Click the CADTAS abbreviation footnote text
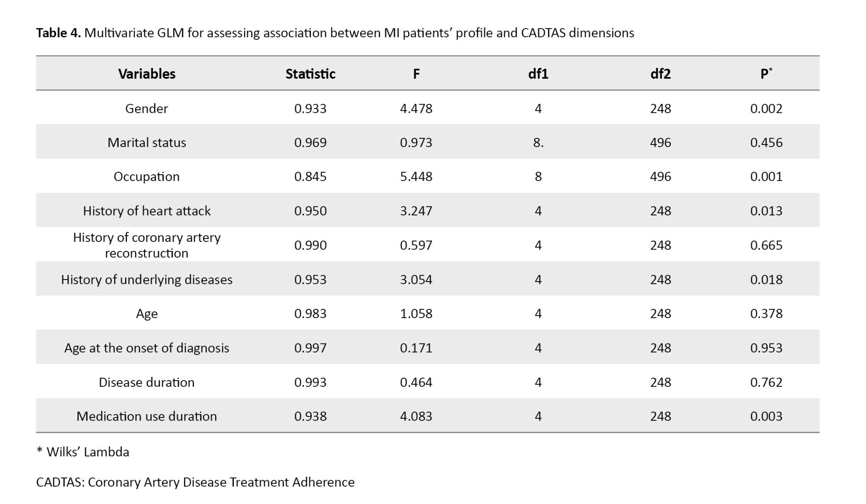Image resolution: width=866 pixels, height=504 pixels. [x=195, y=482]
